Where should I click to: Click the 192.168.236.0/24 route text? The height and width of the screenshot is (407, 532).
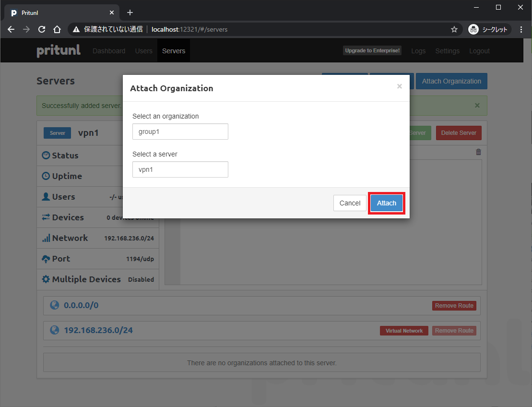[x=98, y=330]
